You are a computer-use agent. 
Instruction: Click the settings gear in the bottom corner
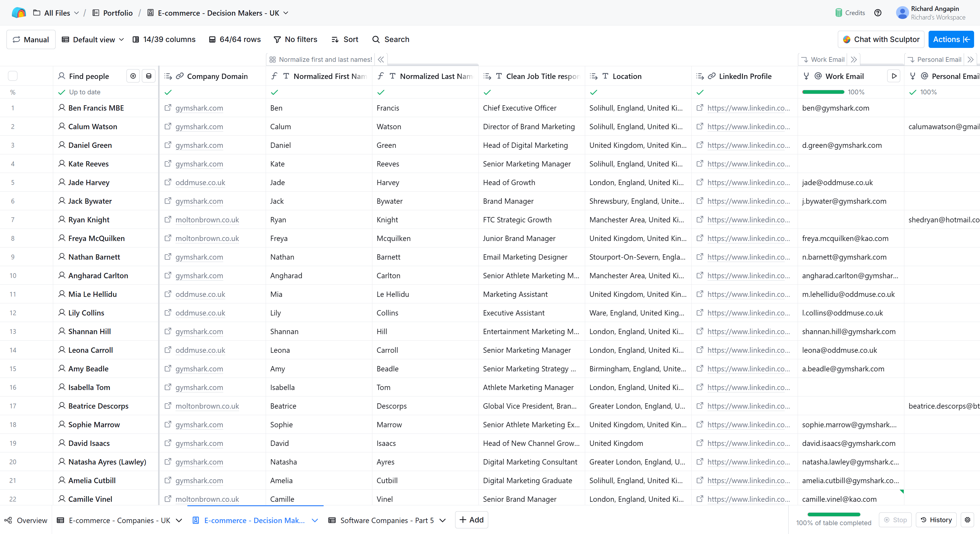coord(968,520)
